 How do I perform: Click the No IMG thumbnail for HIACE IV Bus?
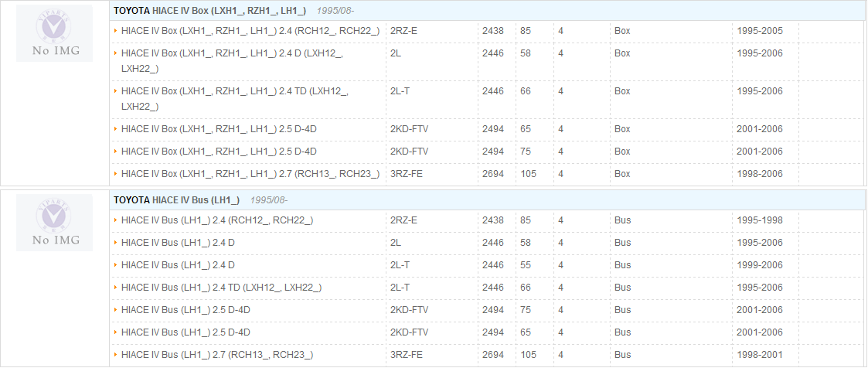pos(54,223)
